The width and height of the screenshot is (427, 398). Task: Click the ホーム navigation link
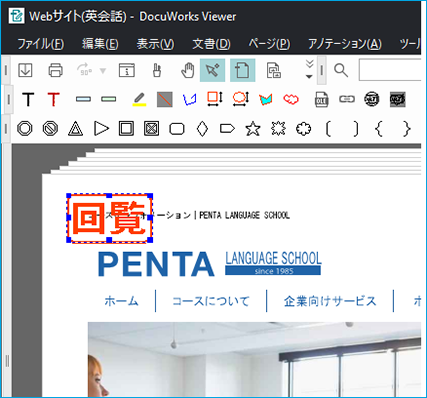(x=121, y=301)
